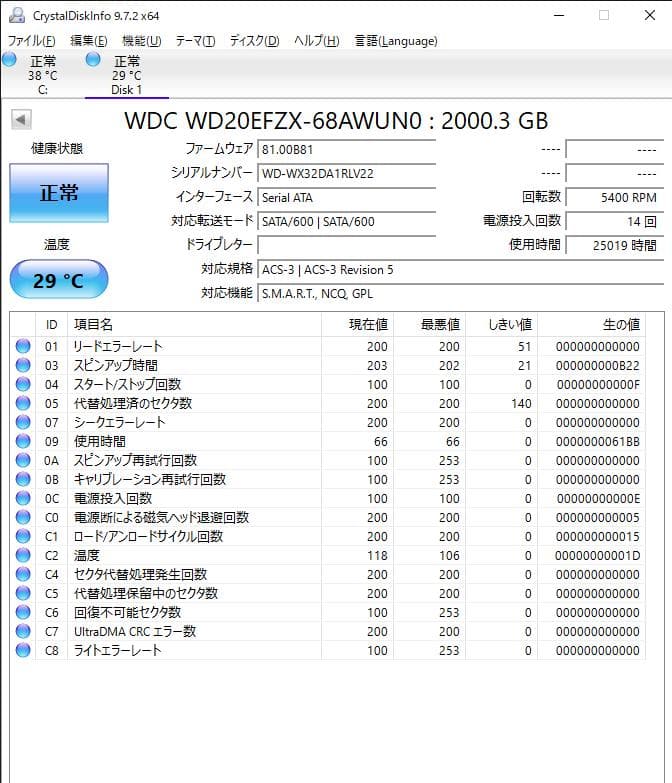This screenshot has height=783, width=672.
Task: Click the transfer mode field SATA/600
Action: [346, 221]
